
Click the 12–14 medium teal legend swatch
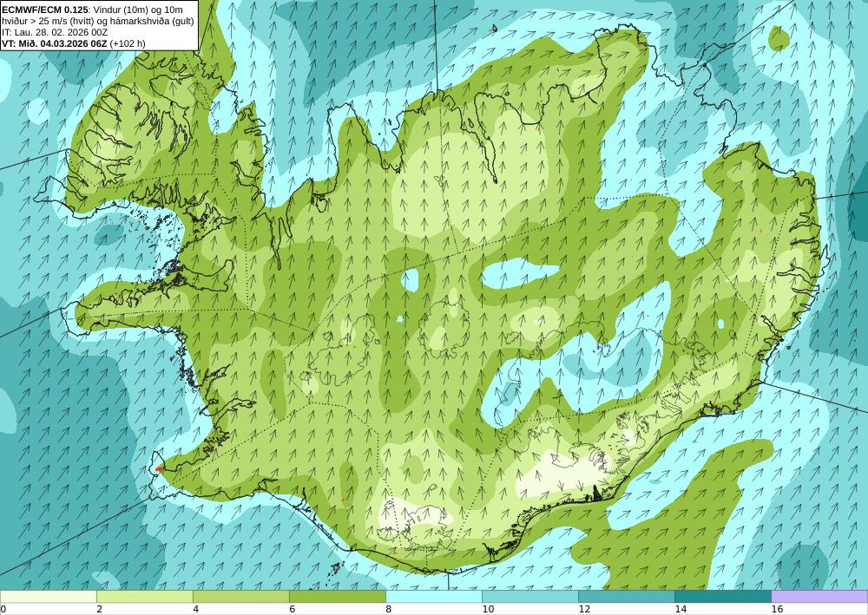click(627, 597)
